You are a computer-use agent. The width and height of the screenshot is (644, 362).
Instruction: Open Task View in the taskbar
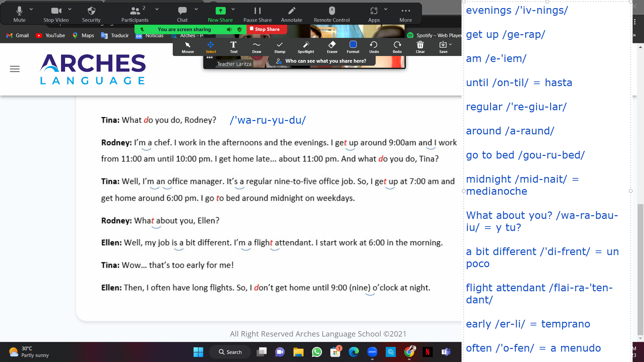[x=262, y=352]
